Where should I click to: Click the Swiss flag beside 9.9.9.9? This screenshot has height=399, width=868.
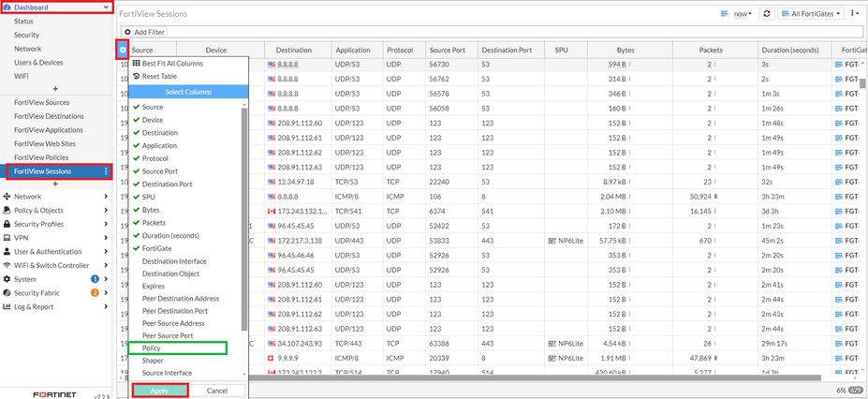tap(272, 358)
